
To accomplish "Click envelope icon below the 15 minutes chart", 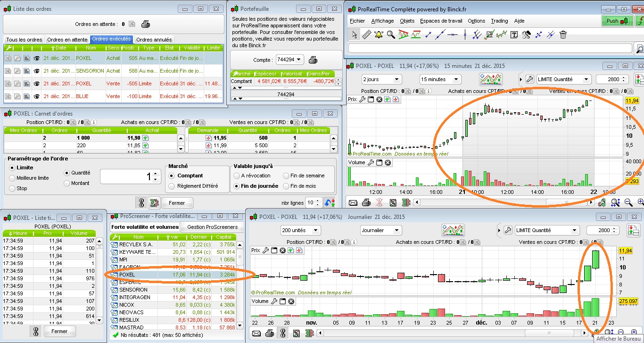I will (353, 202).
